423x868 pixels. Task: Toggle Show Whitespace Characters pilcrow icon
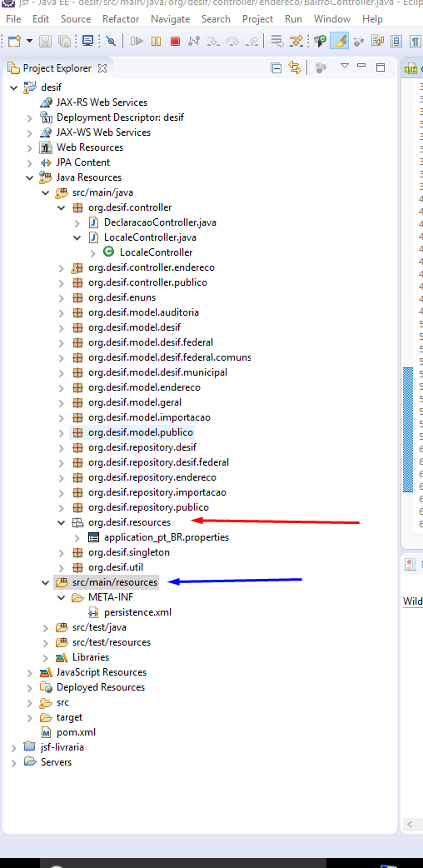[x=416, y=41]
